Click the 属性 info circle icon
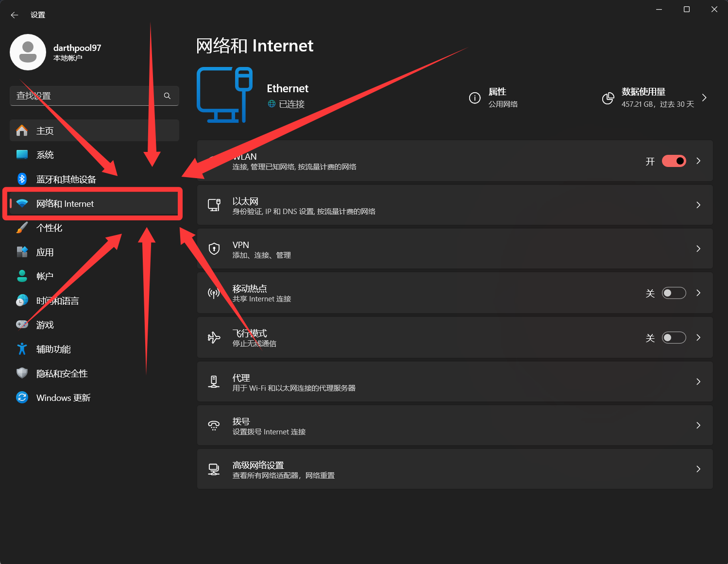Image resolution: width=728 pixels, height=564 pixels. click(474, 98)
